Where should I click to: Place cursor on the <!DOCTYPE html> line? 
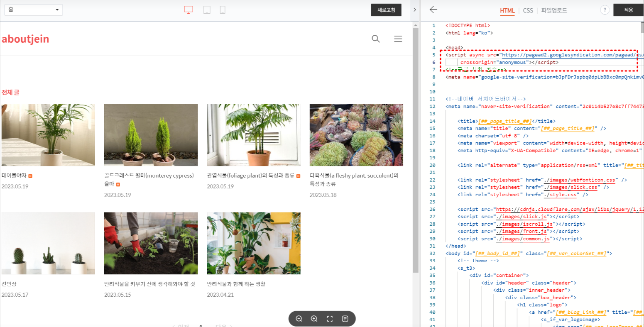coord(468,25)
